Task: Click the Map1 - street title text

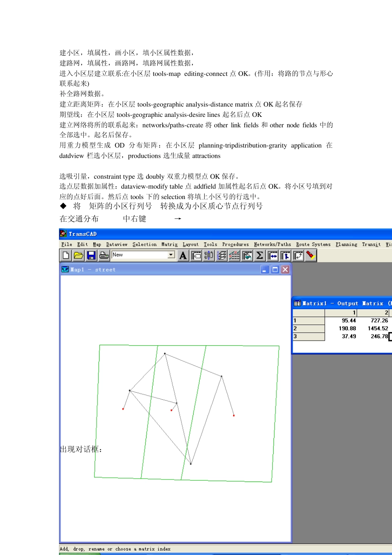Action: point(93,270)
